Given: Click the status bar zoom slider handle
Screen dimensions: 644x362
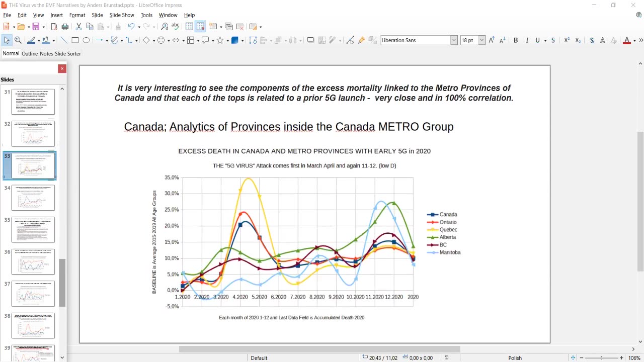Looking at the screenshot, I should tap(602, 358).
